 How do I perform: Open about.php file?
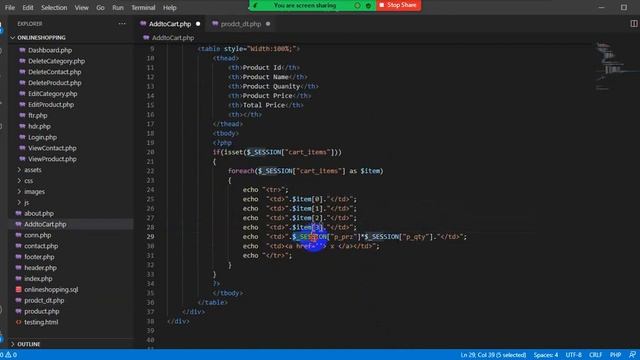point(39,213)
